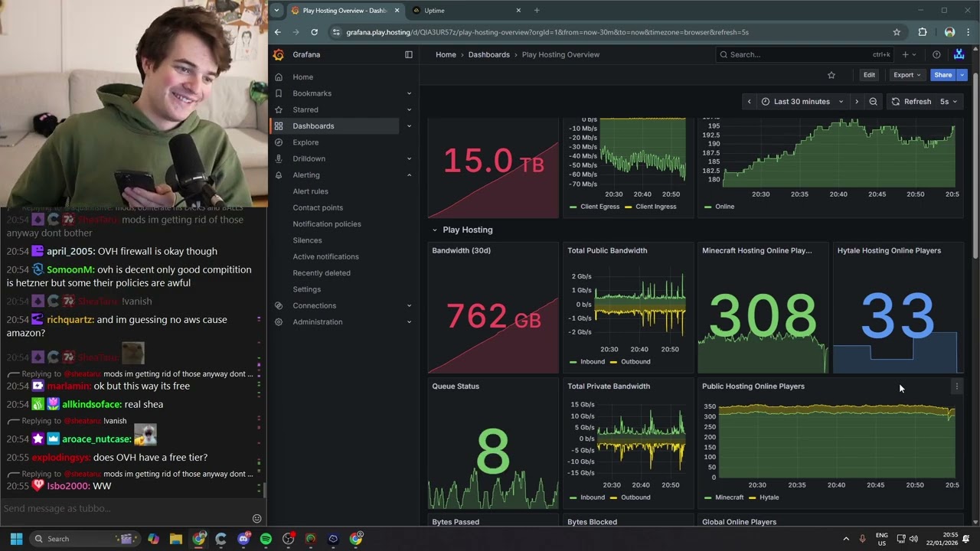Open Starred in the sidebar
Image resolution: width=980 pixels, height=551 pixels.
[305, 109]
